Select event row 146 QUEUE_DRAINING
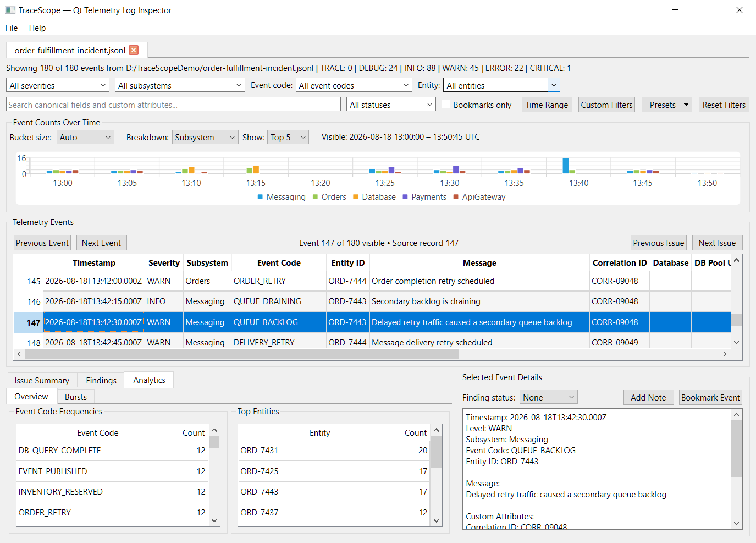This screenshot has width=756, height=543. [372, 301]
